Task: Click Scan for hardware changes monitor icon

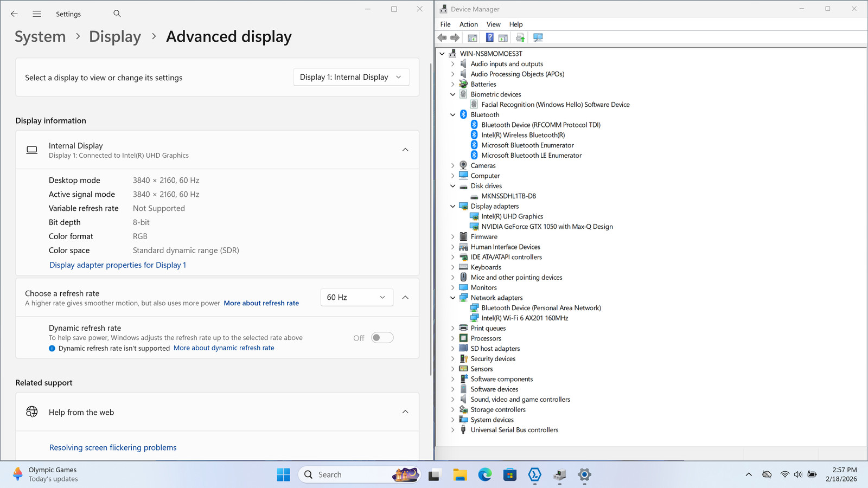Action: click(x=538, y=37)
